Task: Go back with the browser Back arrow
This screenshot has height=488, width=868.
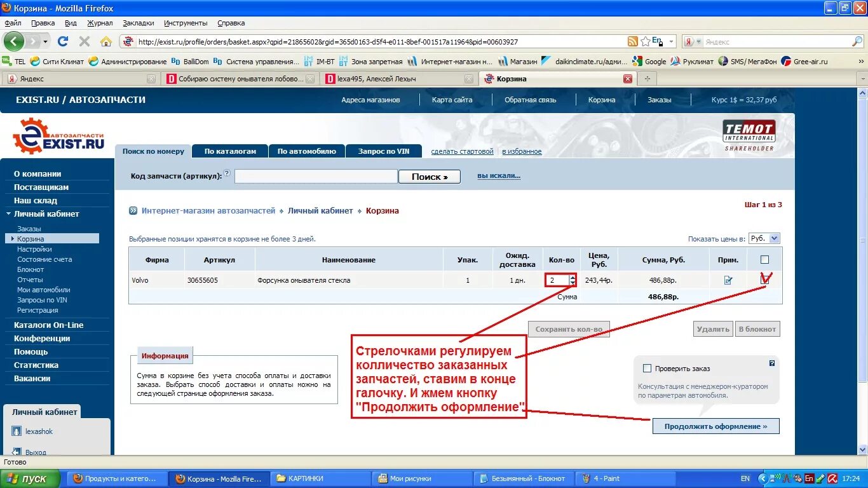Action: [x=13, y=42]
